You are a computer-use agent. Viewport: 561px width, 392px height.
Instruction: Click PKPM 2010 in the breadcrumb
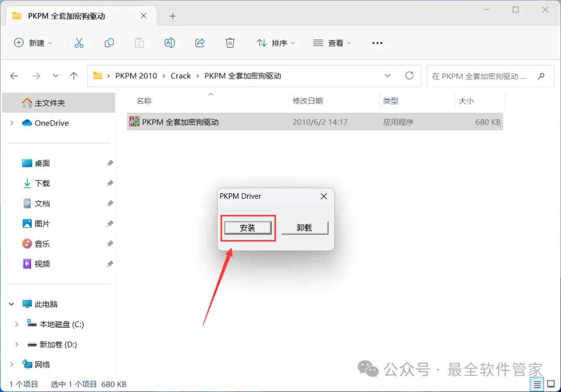point(136,76)
